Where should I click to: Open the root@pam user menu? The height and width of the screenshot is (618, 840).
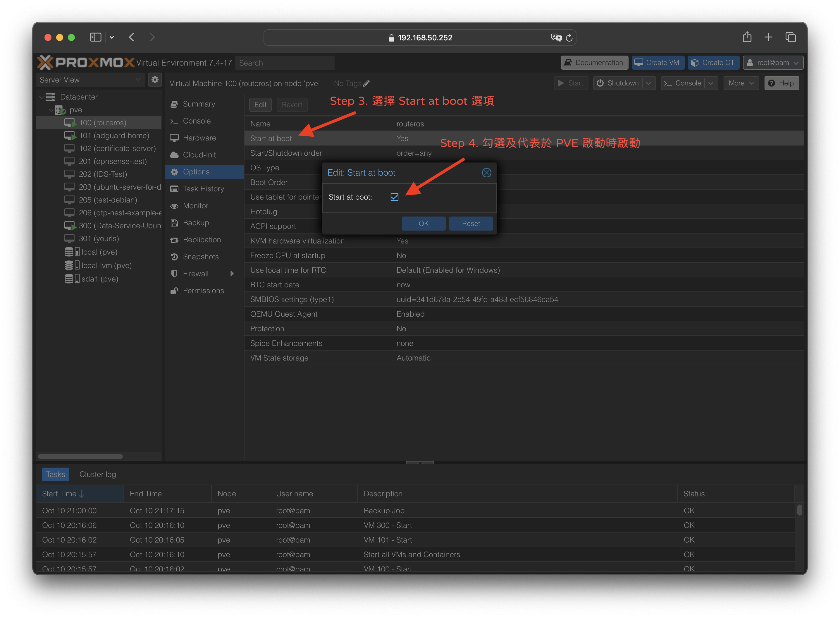point(773,63)
